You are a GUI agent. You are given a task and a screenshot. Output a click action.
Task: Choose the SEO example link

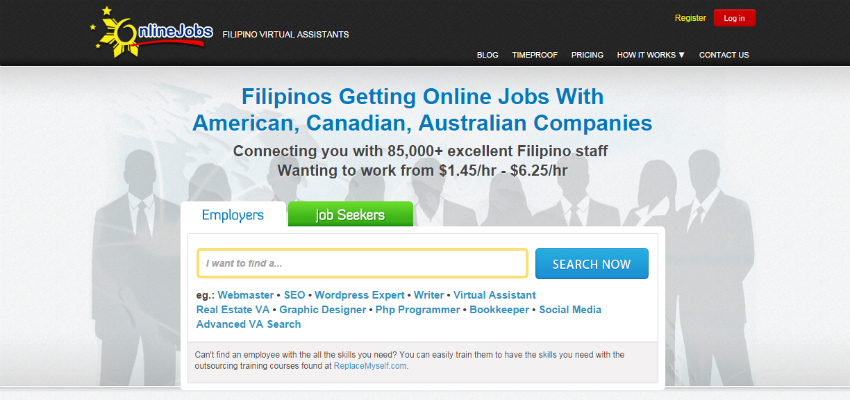click(x=294, y=295)
